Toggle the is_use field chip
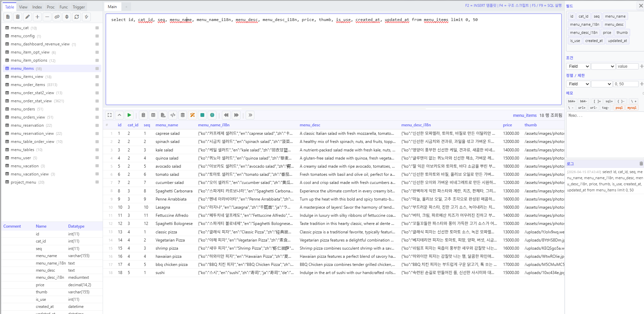Viewport: 644px width, 314px height. pos(575,40)
